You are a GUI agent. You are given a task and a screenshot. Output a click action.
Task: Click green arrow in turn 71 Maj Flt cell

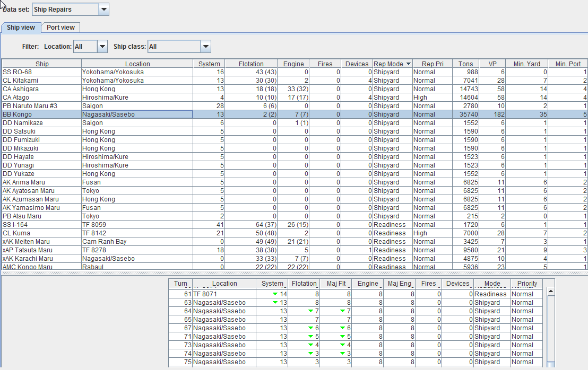pyautogui.click(x=342, y=337)
